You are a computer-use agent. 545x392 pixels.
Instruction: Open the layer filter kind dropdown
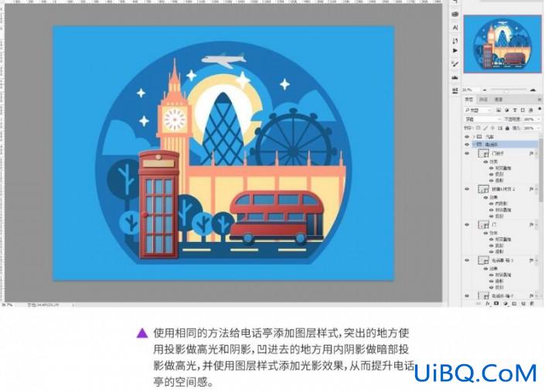point(478,110)
